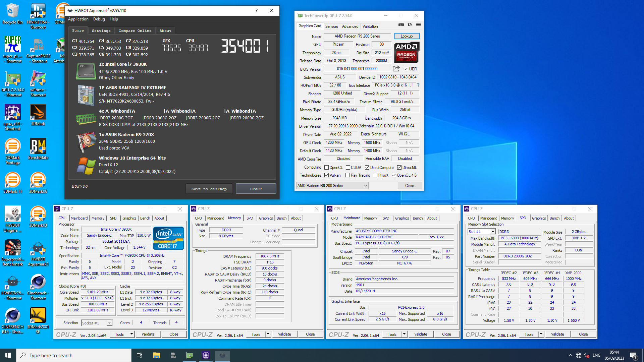Open the Superposition Benchmark desktop icon
This screenshot has width=644, height=362.
(13, 253)
